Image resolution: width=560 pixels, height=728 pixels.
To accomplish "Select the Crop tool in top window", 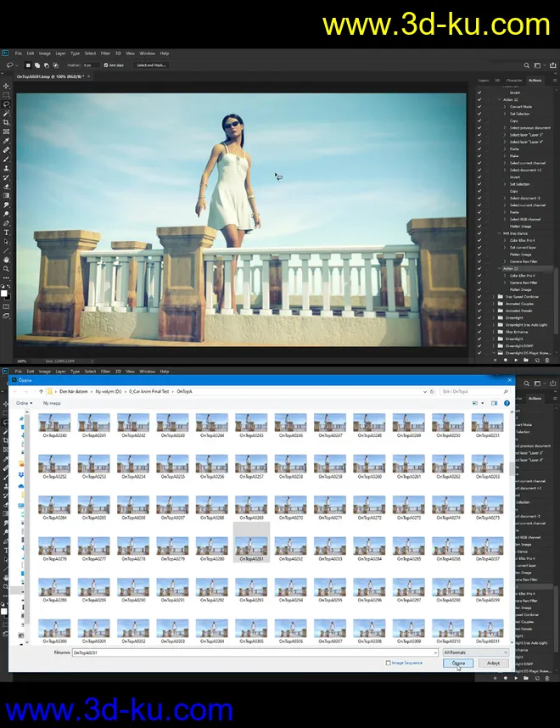I will pyautogui.click(x=7, y=122).
